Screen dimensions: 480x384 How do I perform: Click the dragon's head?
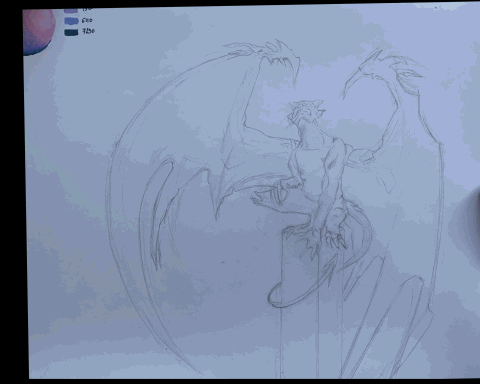click(x=307, y=111)
